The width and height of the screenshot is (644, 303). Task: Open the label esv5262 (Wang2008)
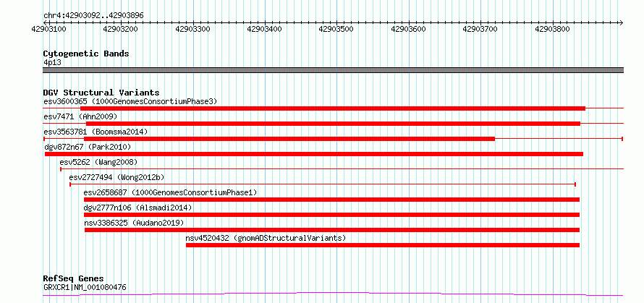pos(98,162)
